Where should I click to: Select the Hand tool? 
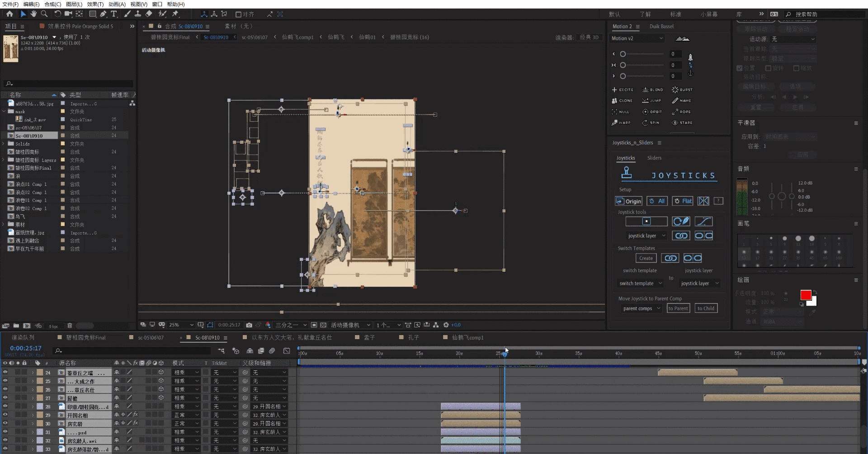point(33,14)
